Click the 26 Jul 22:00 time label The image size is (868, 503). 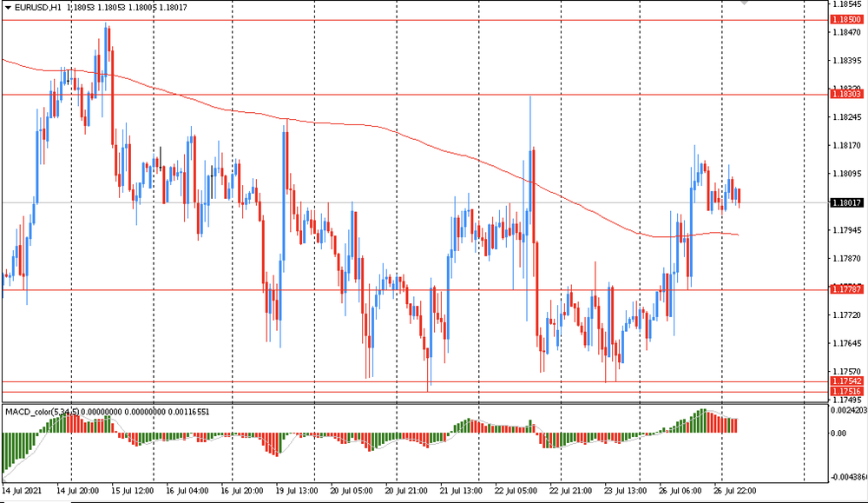coord(734,491)
